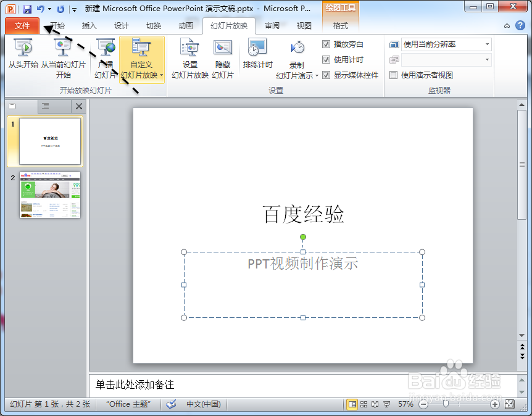
Task: Toggle Use Timings (使用计时) checkbox
Action: (326, 60)
